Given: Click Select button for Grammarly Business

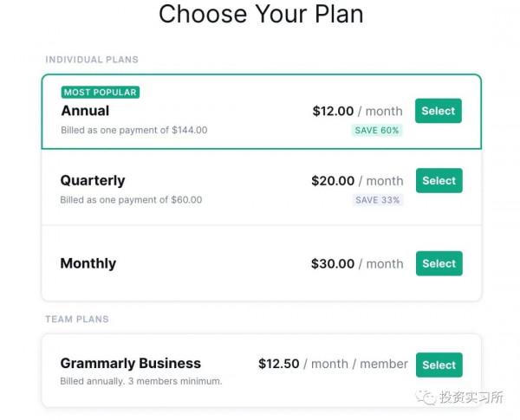Looking at the screenshot, I should click(x=439, y=365).
